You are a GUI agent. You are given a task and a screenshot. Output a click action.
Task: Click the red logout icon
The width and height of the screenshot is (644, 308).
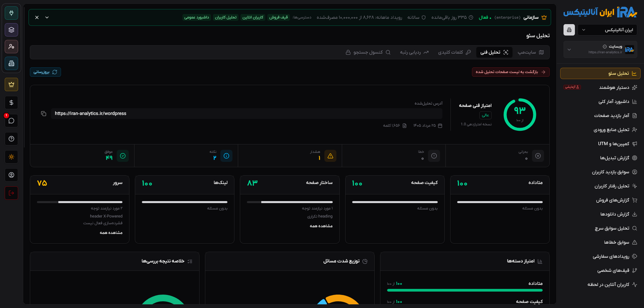[11, 193]
